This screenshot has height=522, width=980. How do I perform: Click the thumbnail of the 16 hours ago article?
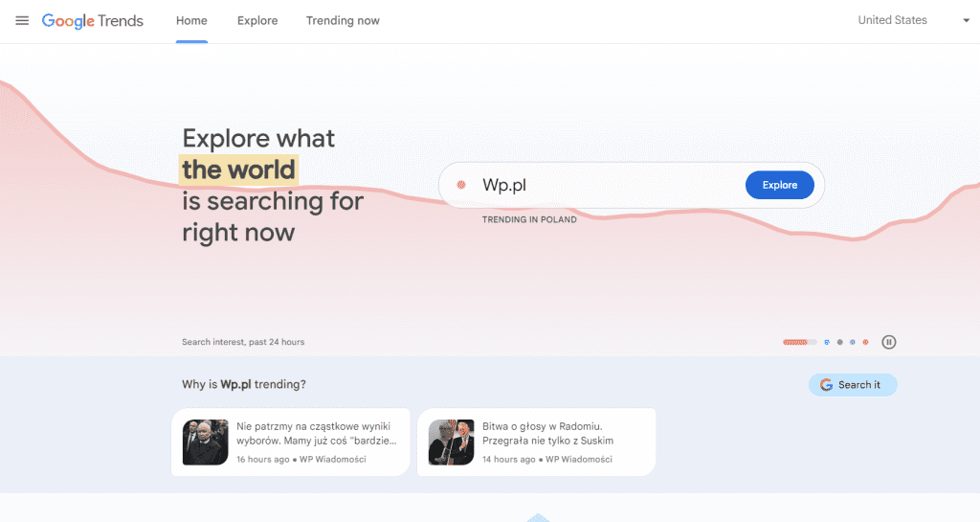[205, 442]
